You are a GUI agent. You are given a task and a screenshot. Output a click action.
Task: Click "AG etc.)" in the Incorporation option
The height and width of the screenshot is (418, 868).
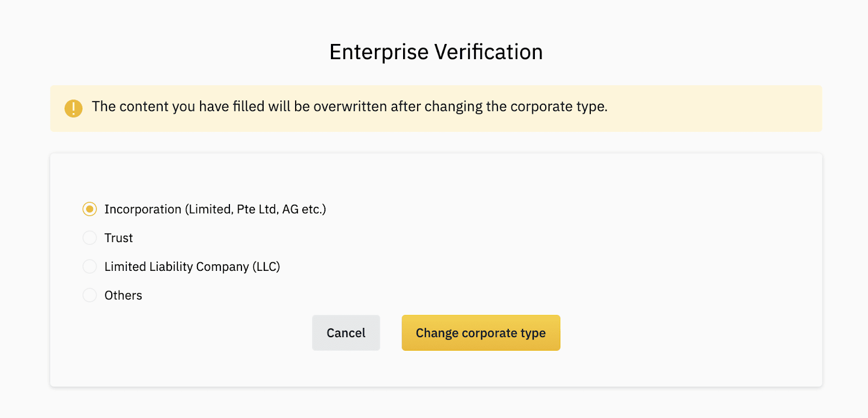click(304, 210)
